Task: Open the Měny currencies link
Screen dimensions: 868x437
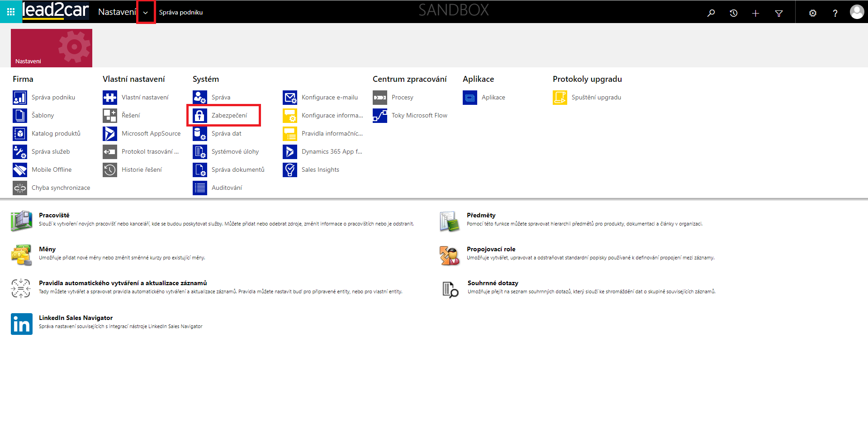Action: coord(47,249)
